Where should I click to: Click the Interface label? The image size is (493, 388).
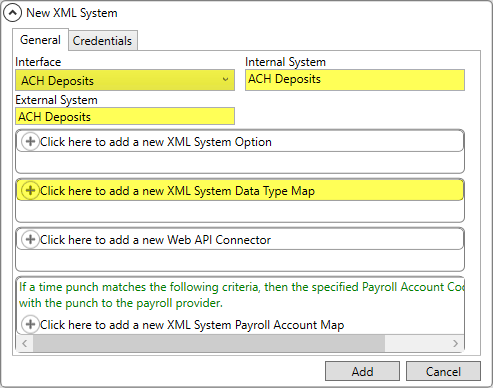[x=38, y=62]
